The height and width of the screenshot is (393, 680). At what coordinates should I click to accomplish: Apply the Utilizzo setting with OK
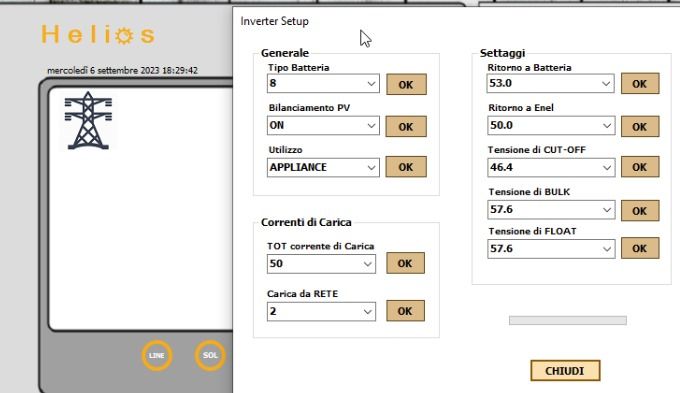406,167
